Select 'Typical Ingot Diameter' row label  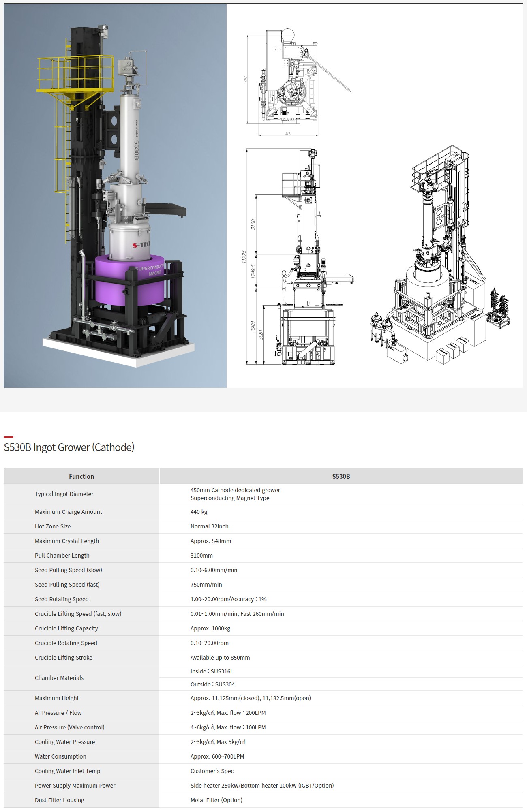pos(64,494)
